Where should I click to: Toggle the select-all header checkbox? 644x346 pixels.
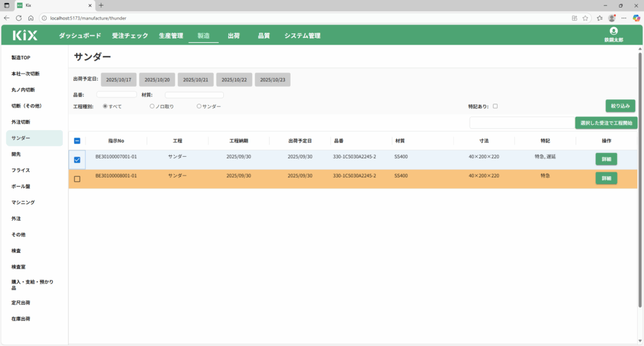77,141
